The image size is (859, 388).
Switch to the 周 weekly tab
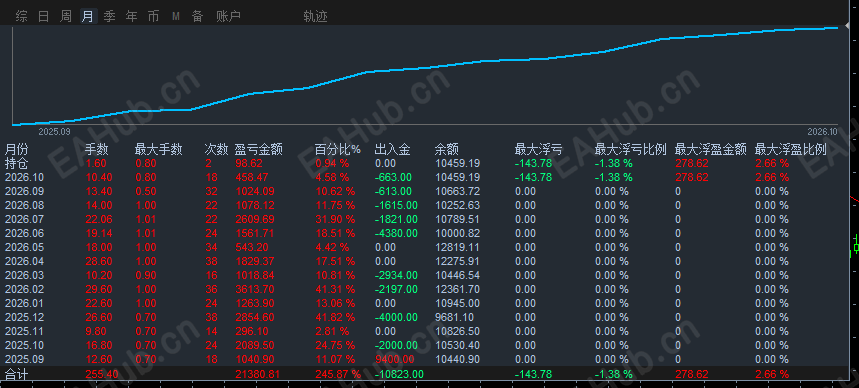click(x=66, y=16)
